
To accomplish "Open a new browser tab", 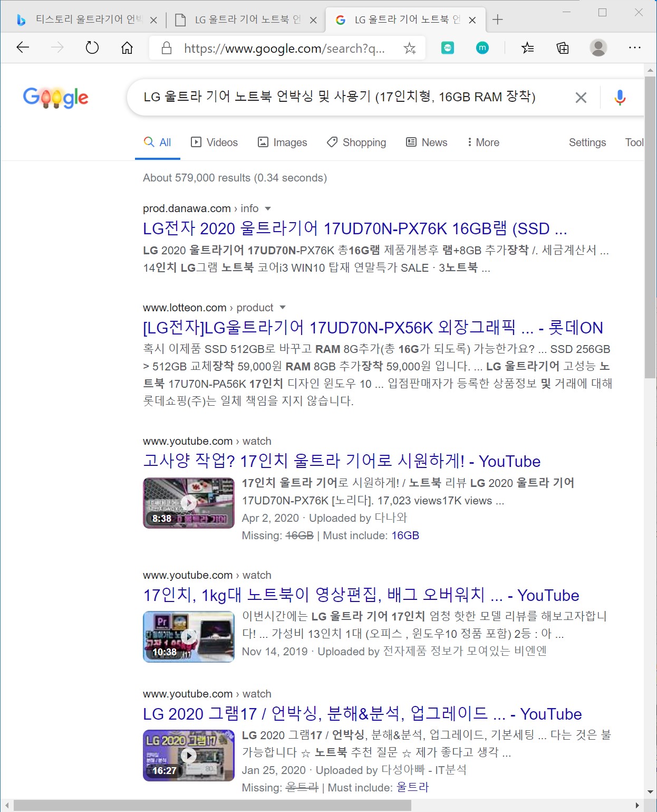I will pos(497,20).
